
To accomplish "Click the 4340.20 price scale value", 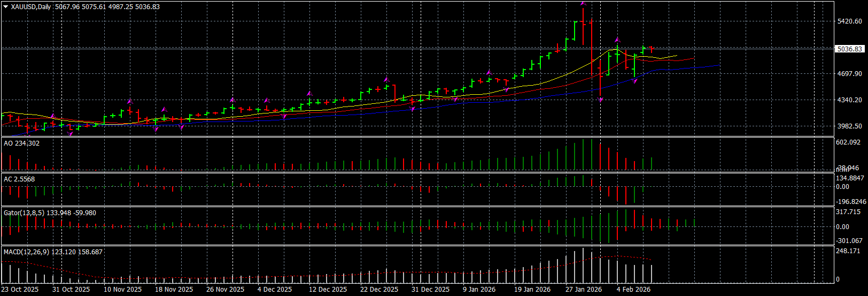I will [x=850, y=100].
